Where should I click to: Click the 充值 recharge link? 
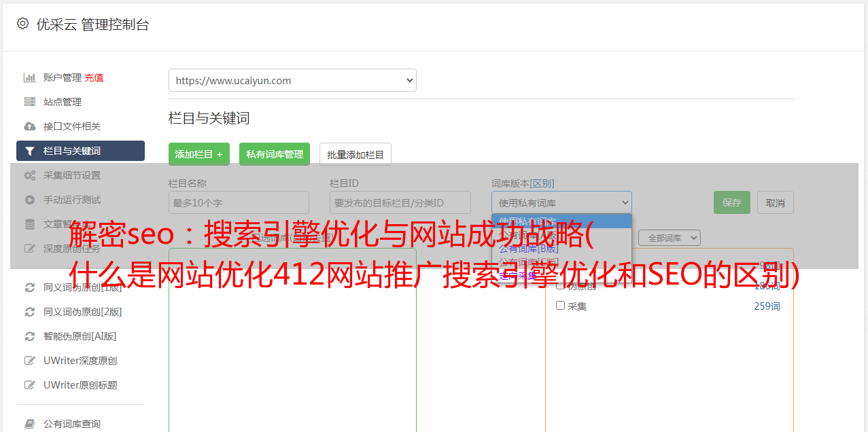tap(94, 77)
